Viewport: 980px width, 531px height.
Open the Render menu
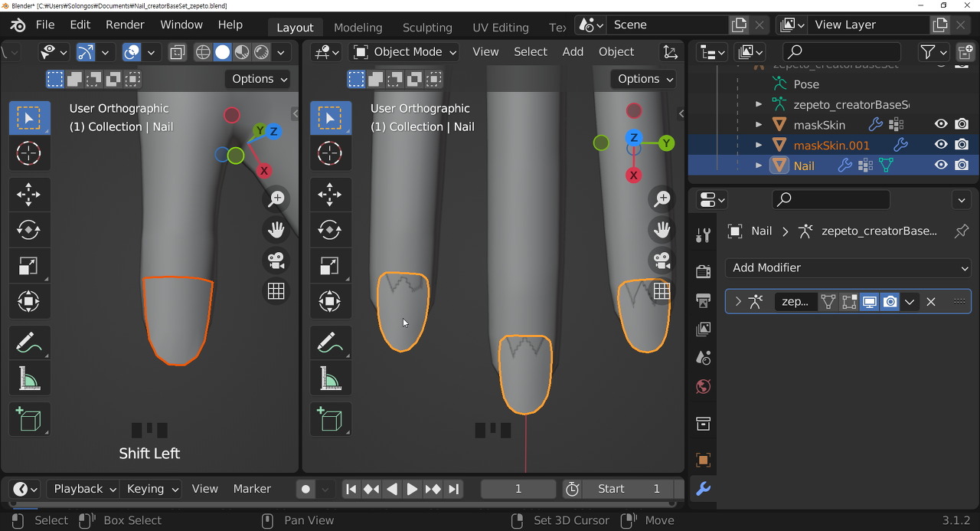tap(125, 25)
